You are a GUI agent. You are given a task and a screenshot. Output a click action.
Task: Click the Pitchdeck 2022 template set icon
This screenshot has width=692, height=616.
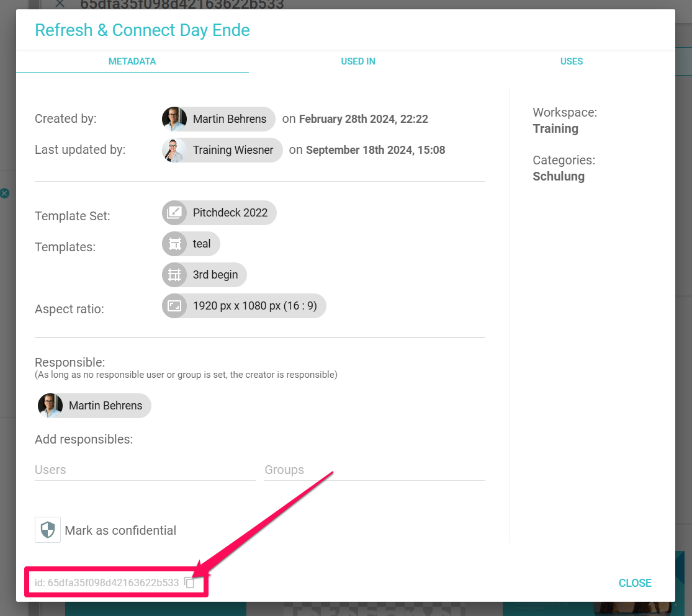[174, 213]
